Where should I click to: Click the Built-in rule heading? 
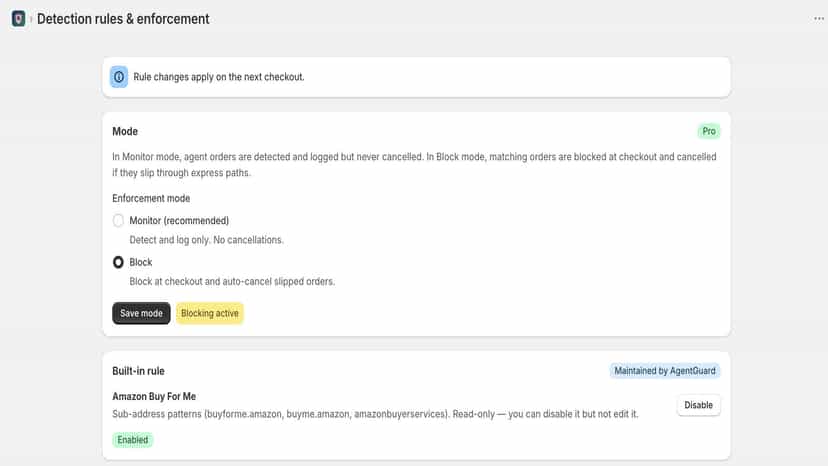click(x=138, y=371)
